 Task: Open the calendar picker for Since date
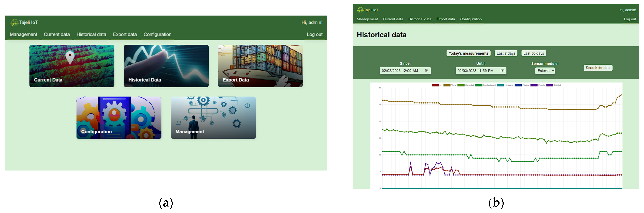[x=427, y=71]
